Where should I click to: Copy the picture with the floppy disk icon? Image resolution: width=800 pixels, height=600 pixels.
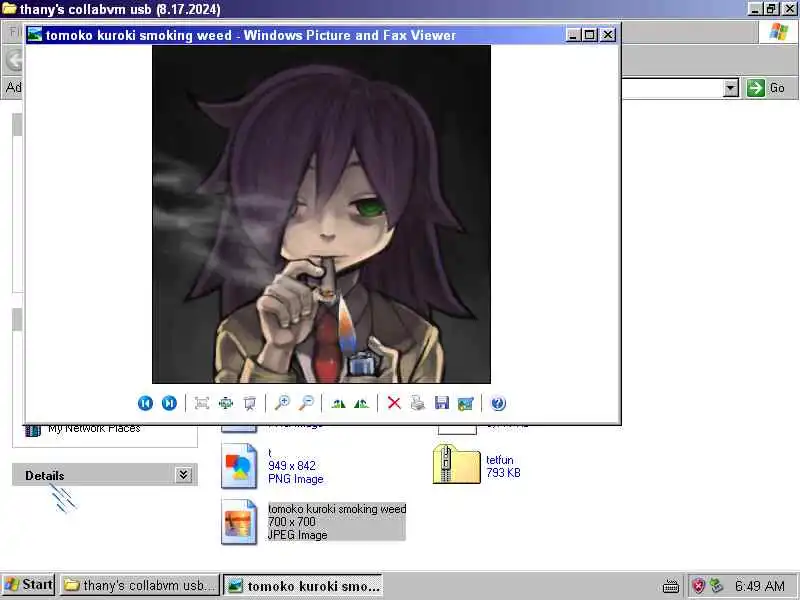442,403
